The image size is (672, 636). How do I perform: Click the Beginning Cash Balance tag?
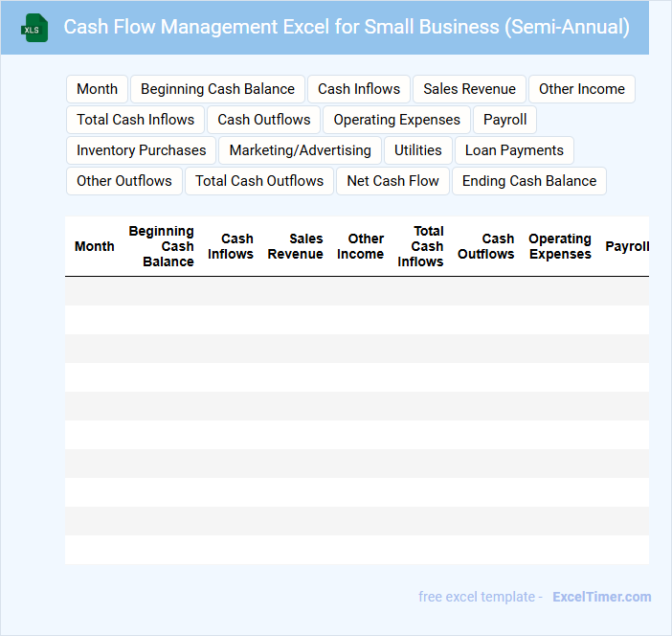217,89
